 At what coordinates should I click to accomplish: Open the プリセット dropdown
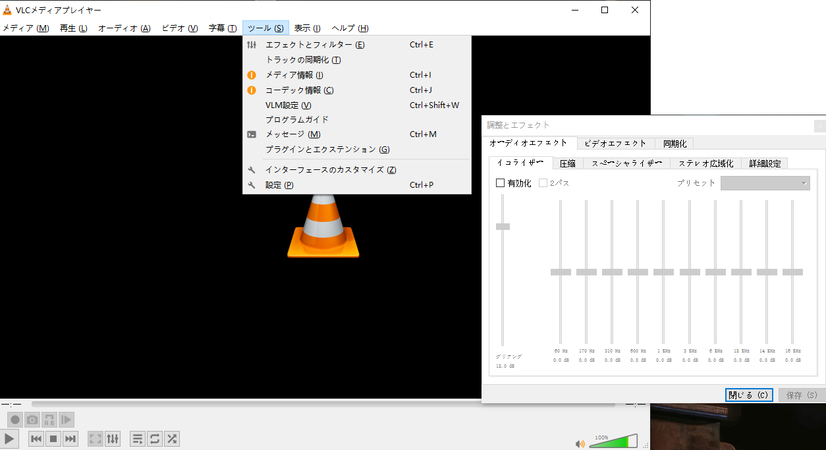(x=765, y=183)
